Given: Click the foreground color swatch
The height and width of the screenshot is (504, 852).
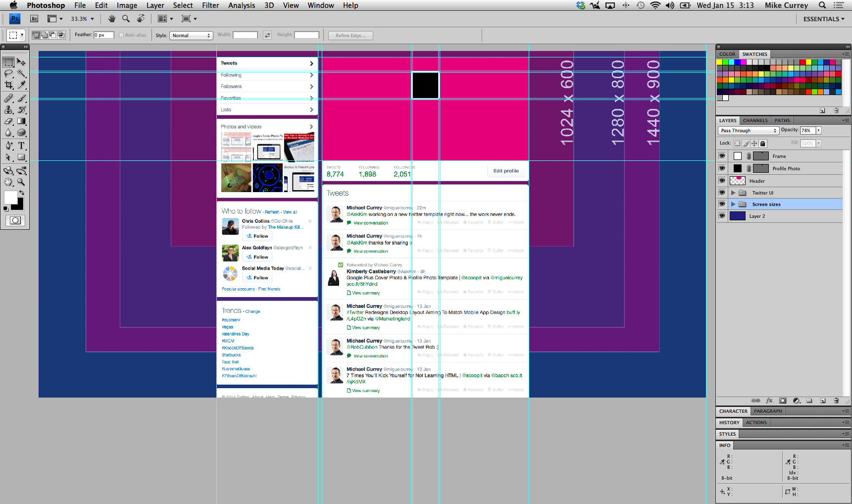Looking at the screenshot, I should [10, 197].
